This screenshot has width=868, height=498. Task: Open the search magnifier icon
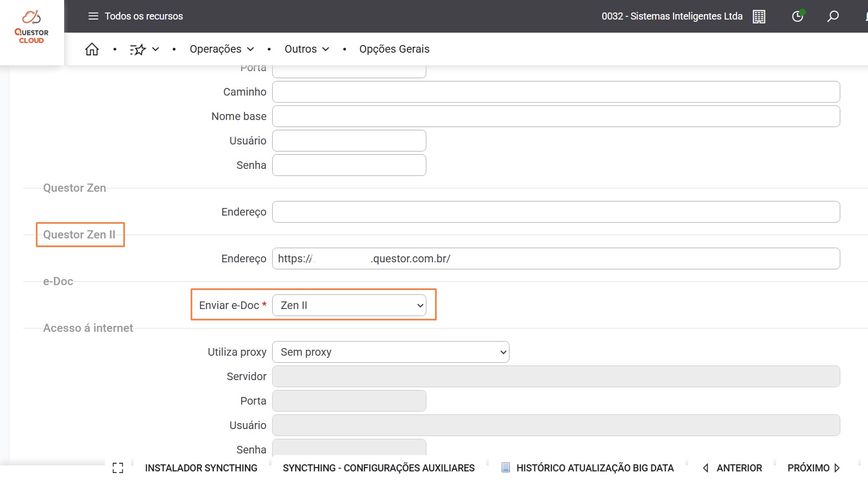point(833,16)
